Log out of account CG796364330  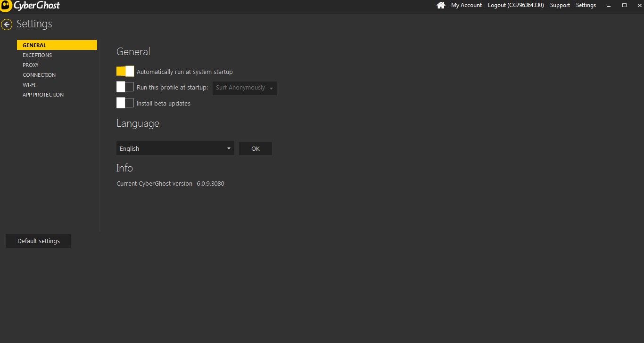tap(516, 5)
